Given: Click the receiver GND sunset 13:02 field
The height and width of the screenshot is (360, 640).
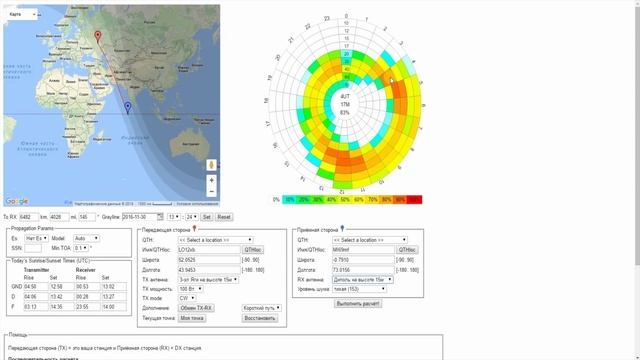Looking at the screenshot, I should pos(114,287).
